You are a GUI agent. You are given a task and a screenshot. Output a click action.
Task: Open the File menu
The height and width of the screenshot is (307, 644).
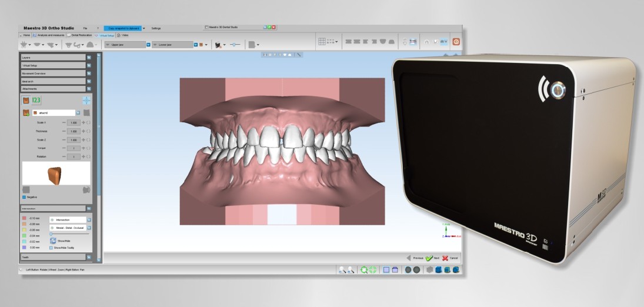85,28
